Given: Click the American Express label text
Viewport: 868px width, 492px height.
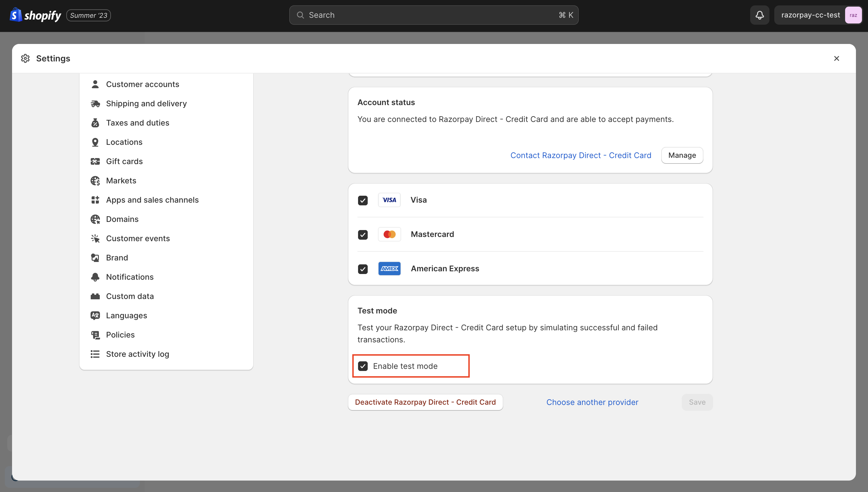Looking at the screenshot, I should [x=445, y=269].
